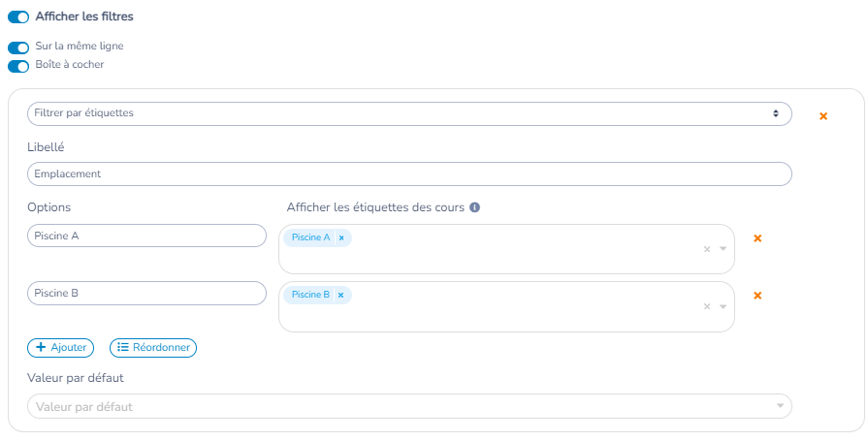Delete the Piscine B option row with the orange X

(x=757, y=296)
